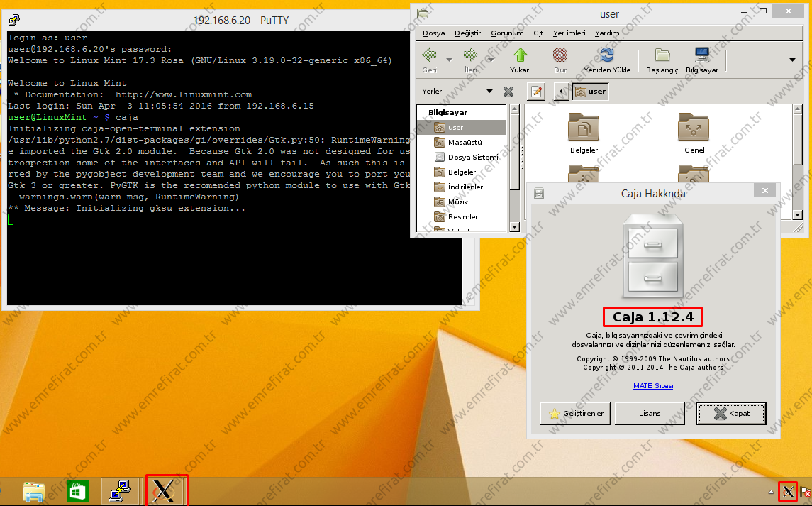
Task: Click the toolbar overflow arrow
Action: 791,60
